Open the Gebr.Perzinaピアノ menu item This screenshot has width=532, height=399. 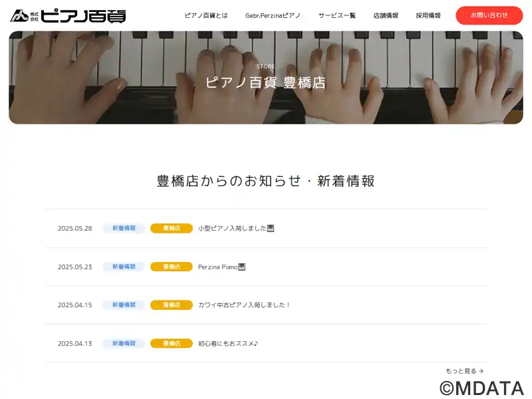273,15
